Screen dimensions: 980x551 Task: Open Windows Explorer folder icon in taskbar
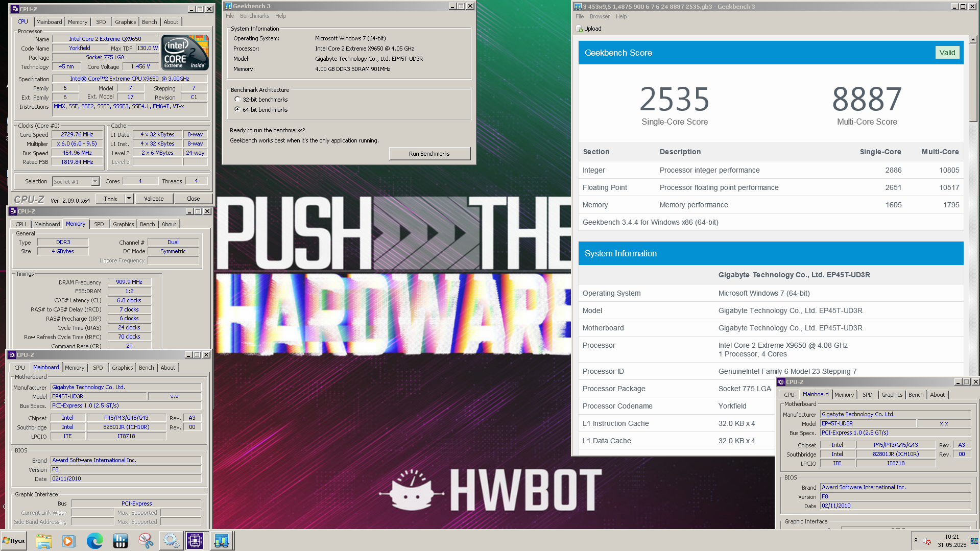pos(44,540)
